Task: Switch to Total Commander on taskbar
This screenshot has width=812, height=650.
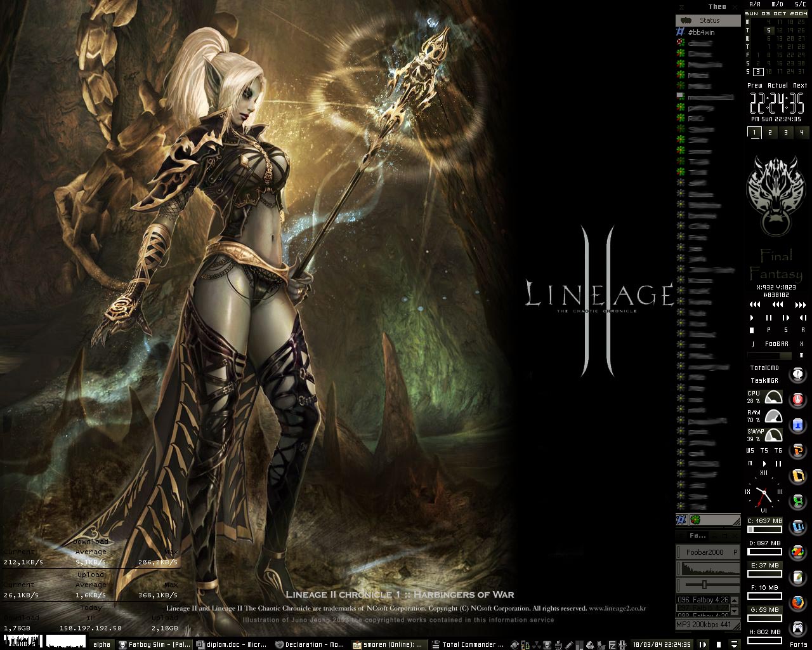Action: (x=468, y=644)
